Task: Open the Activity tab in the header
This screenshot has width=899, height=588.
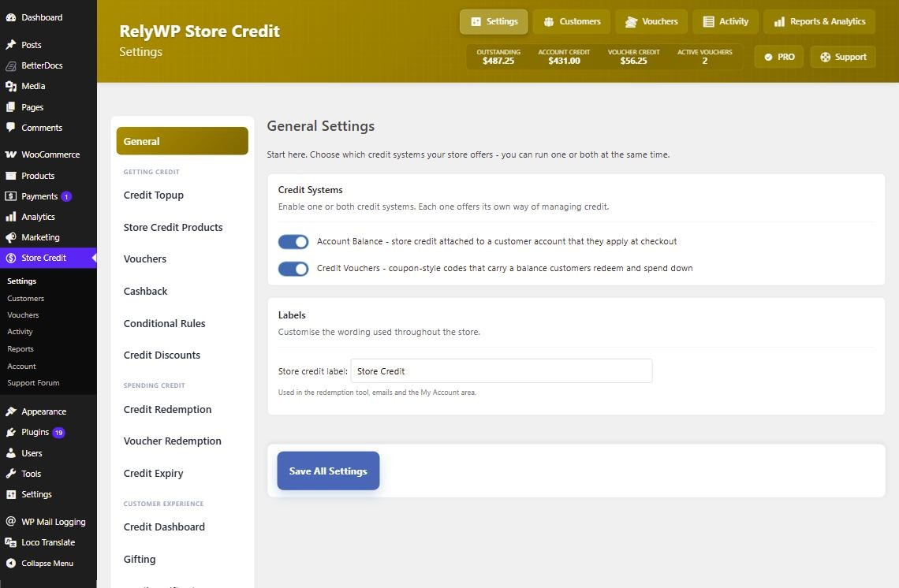Action: pyautogui.click(x=726, y=22)
